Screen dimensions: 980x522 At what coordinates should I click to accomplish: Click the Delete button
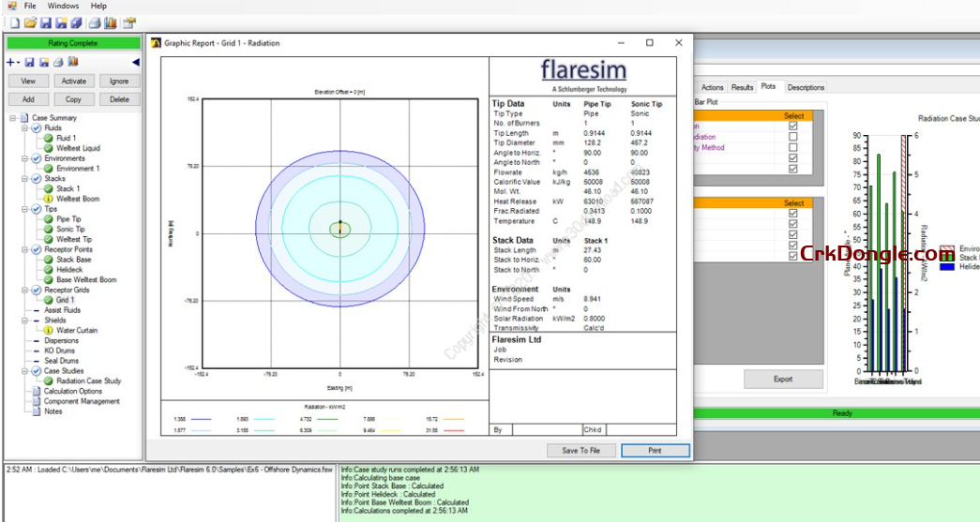119,99
